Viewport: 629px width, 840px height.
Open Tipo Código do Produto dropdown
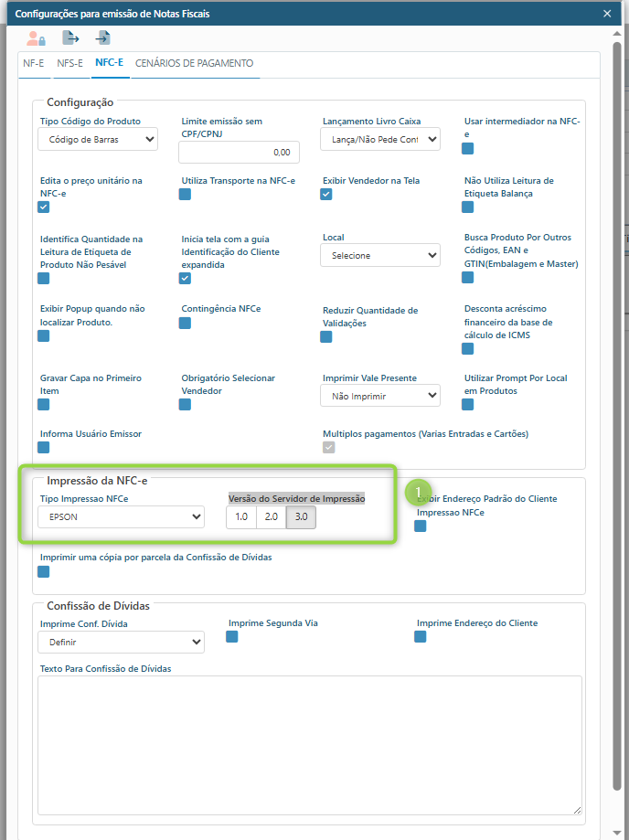98,139
